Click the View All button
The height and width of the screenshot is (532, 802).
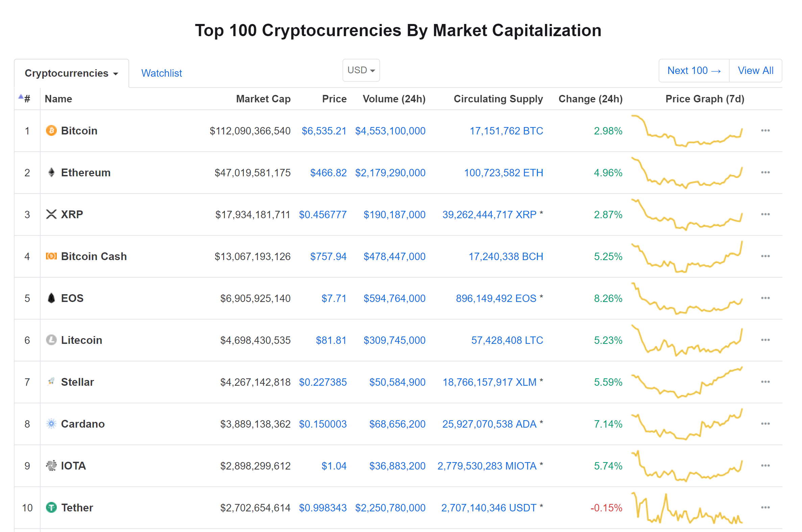click(755, 71)
